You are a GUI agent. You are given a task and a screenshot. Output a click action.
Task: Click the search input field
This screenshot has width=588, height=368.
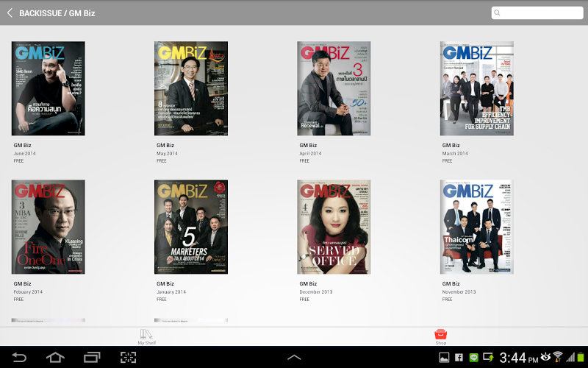(541, 13)
